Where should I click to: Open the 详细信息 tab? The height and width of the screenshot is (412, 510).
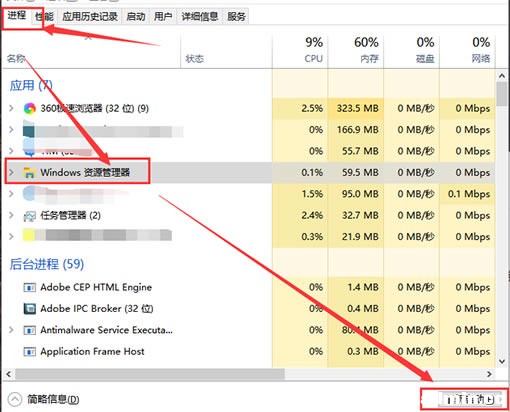pos(200,16)
